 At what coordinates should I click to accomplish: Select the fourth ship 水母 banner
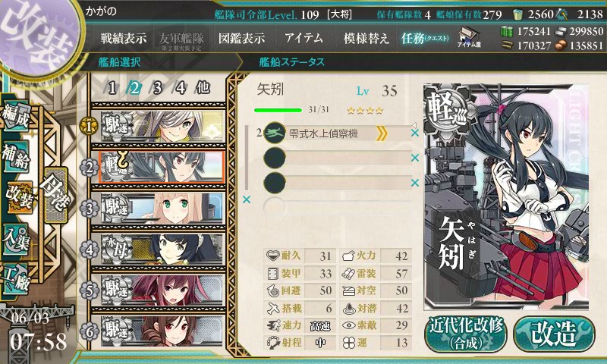(x=162, y=249)
